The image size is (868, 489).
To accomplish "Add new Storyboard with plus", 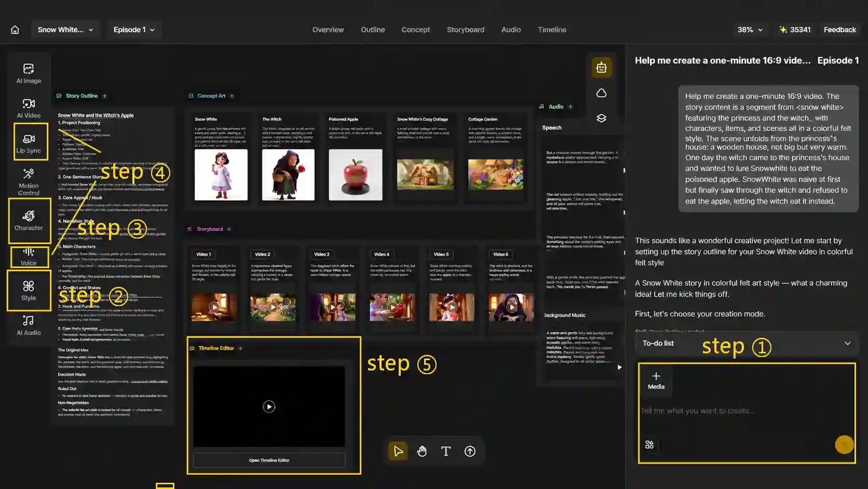I will point(229,229).
